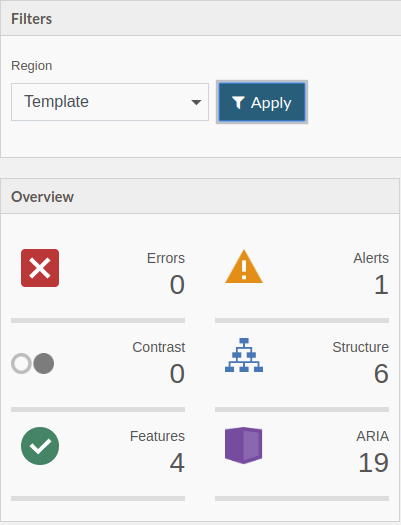This screenshot has height=525, width=401.
Task: Apply the region filter
Action: [262, 102]
